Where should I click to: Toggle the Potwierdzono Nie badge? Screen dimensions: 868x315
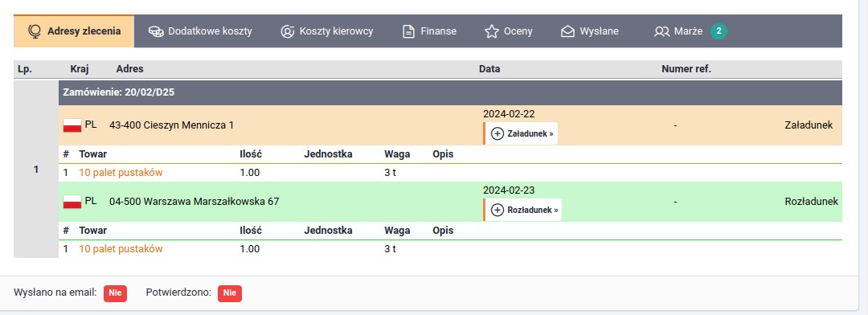tap(230, 292)
